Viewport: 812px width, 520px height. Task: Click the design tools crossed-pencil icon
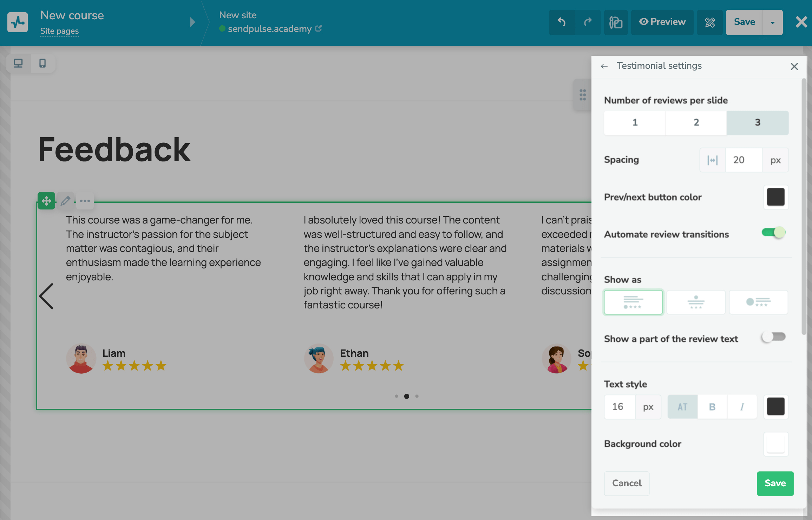pyautogui.click(x=710, y=22)
